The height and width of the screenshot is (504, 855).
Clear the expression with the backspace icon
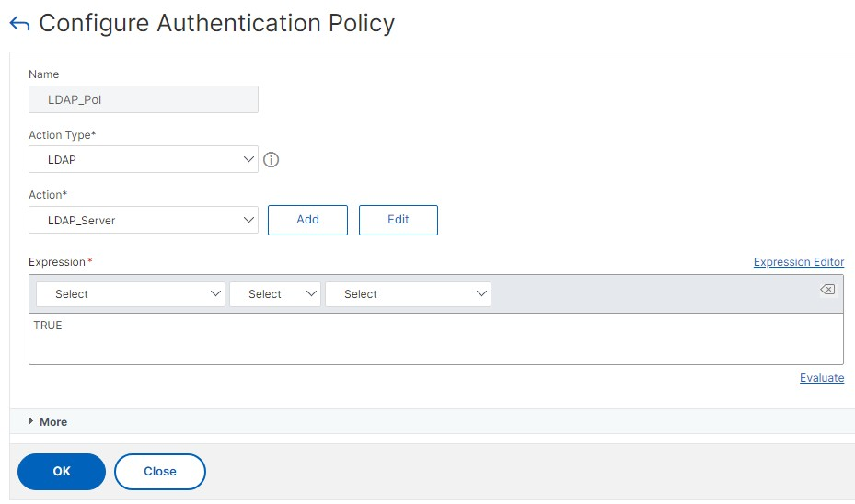tap(827, 290)
